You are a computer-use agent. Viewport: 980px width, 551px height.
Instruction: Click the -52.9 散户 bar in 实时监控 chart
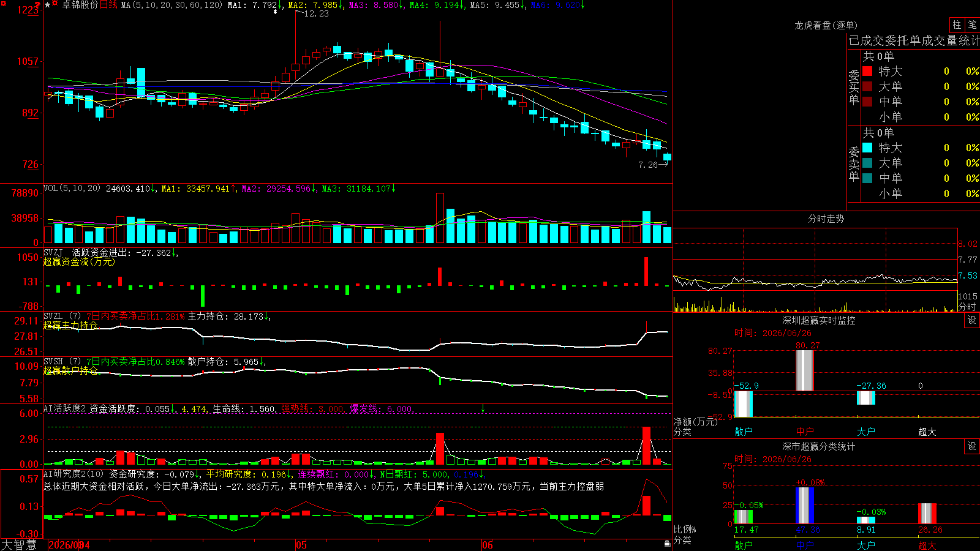[x=744, y=404]
